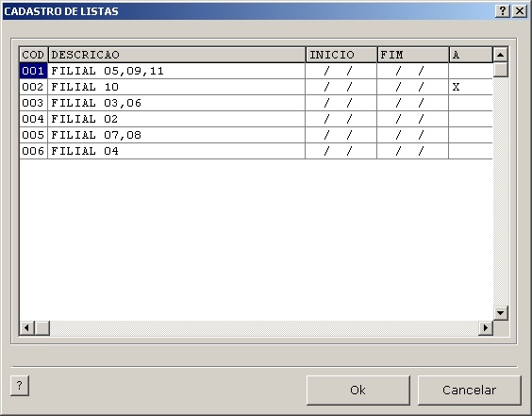Click the DESCRICAO column header
This screenshot has width=532, height=416.
(x=176, y=55)
